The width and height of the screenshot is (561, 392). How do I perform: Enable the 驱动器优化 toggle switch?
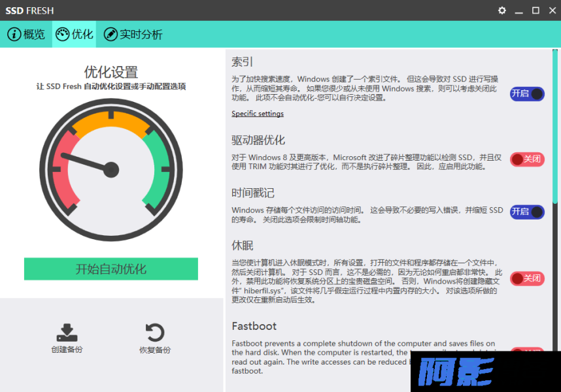coord(527,159)
